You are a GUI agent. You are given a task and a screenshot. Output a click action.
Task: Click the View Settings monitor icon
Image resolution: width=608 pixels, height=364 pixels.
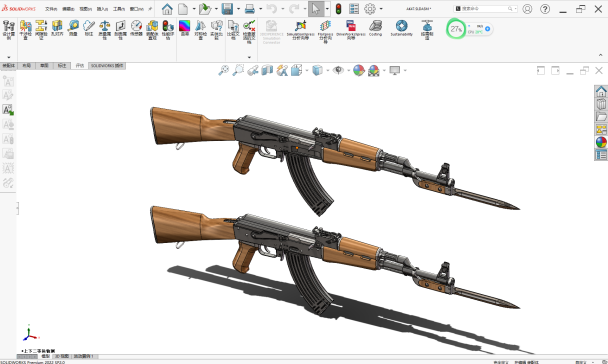pos(395,70)
